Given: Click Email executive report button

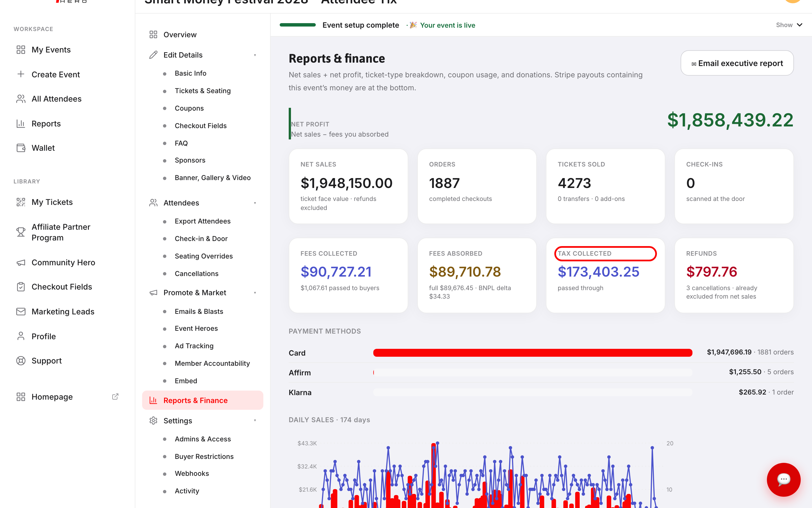Looking at the screenshot, I should point(737,63).
